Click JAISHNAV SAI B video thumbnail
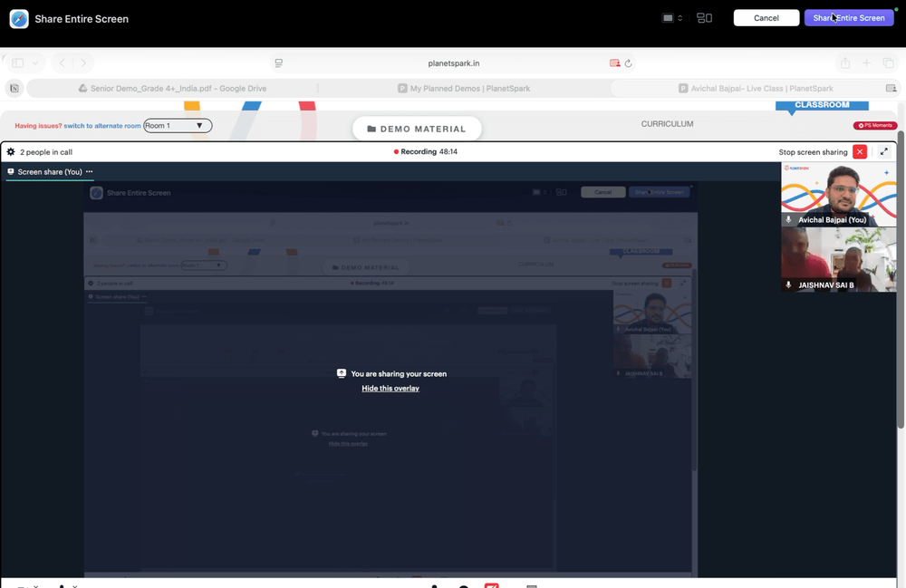Viewport: 906px width, 588px height. 838,259
